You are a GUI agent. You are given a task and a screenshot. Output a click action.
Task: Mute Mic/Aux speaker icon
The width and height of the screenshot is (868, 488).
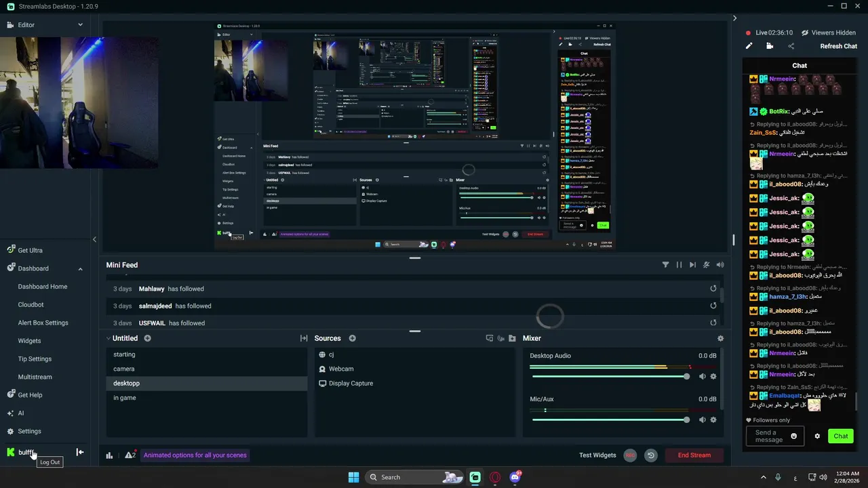[703, 420]
